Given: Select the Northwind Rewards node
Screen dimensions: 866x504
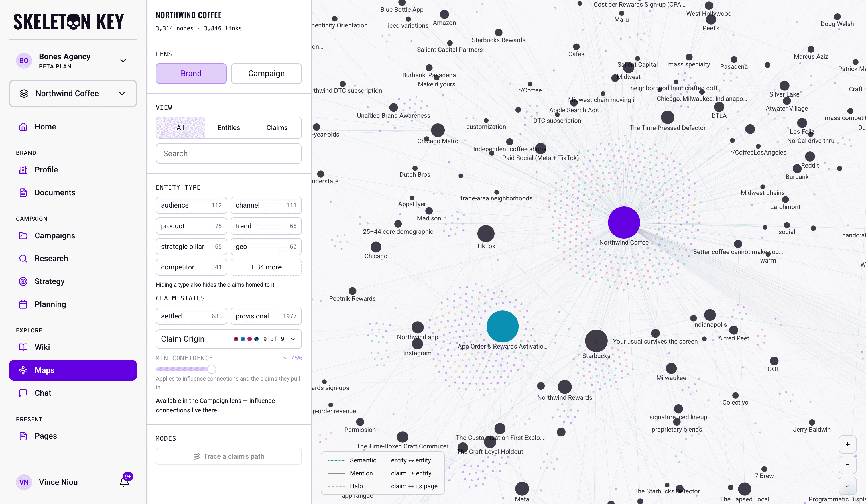Looking at the screenshot, I should click(565, 387).
